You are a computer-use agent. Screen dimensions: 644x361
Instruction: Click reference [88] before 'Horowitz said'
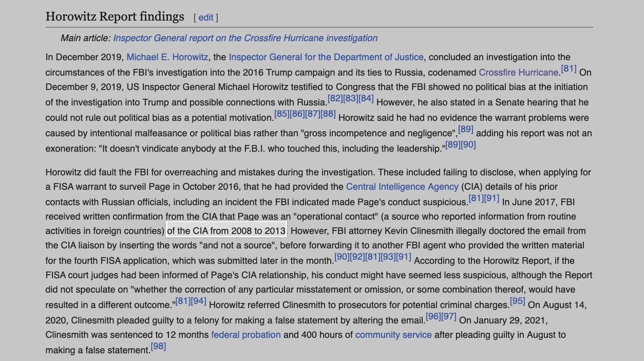328,114
